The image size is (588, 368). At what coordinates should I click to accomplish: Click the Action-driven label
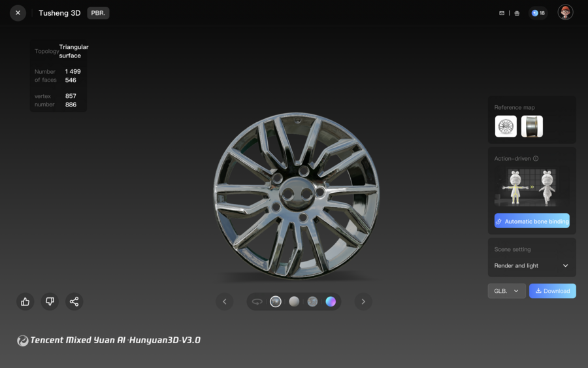tap(512, 158)
